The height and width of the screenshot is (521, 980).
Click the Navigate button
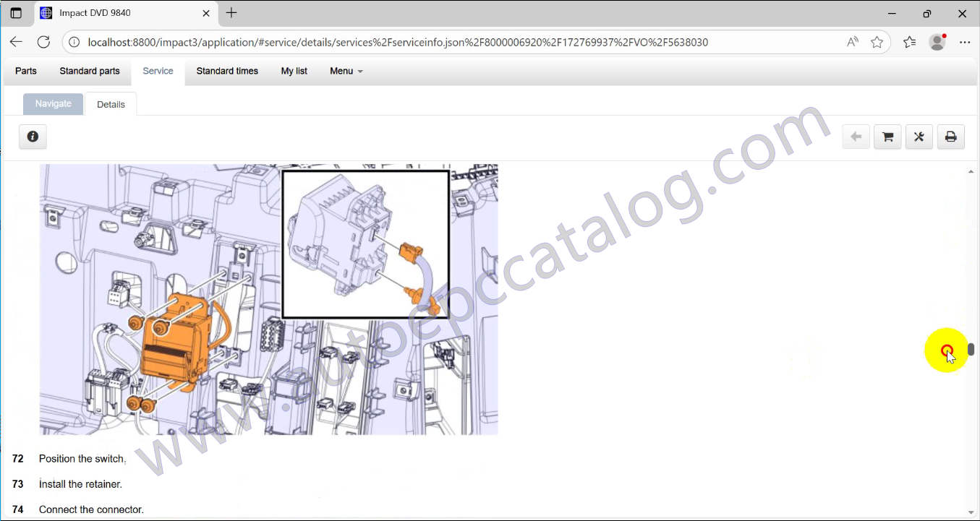54,104
